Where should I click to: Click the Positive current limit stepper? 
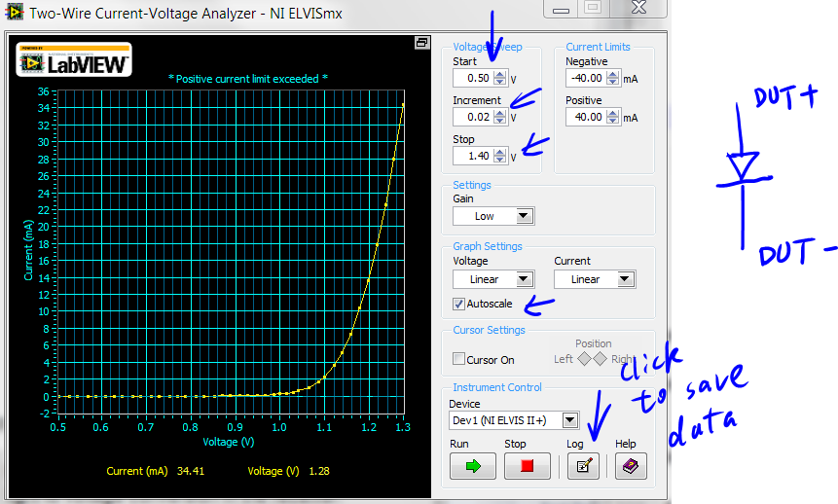click(613, 117)
